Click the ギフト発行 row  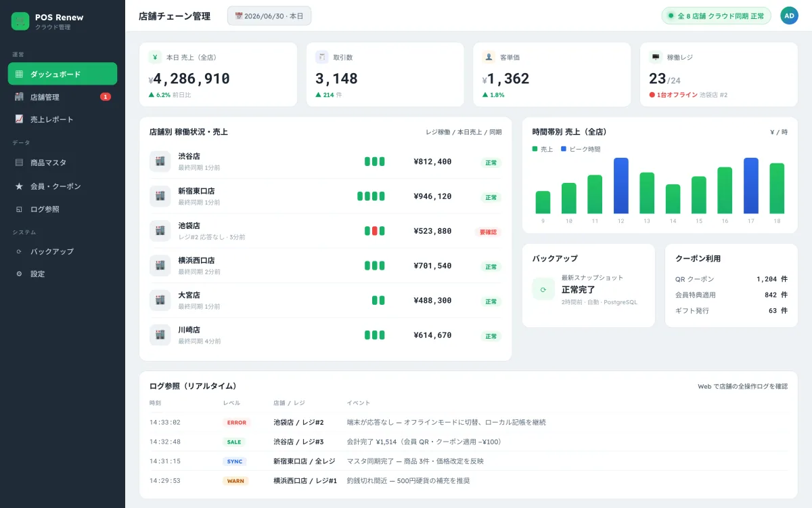coord(731,311)
